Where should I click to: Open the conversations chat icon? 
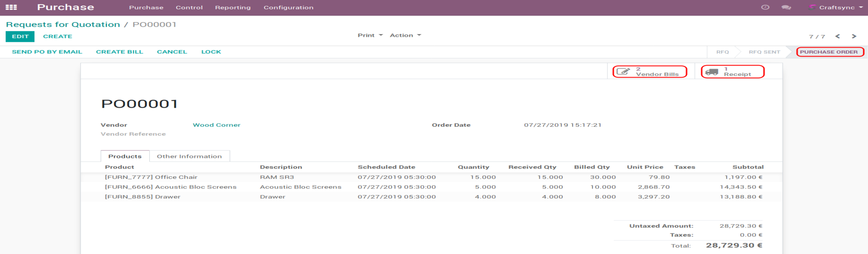(x=786, y=8)
